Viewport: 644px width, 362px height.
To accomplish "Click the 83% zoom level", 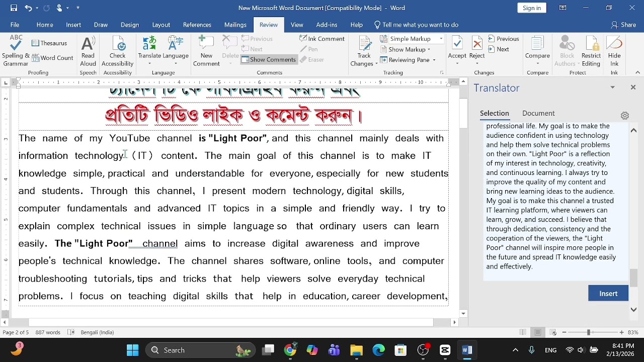I will (633, 332).
